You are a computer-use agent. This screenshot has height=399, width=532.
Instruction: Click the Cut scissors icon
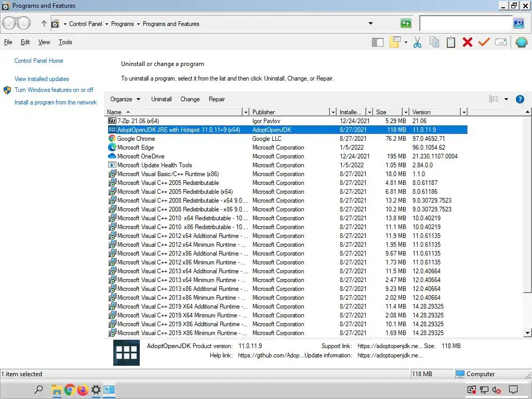(417, 42)
